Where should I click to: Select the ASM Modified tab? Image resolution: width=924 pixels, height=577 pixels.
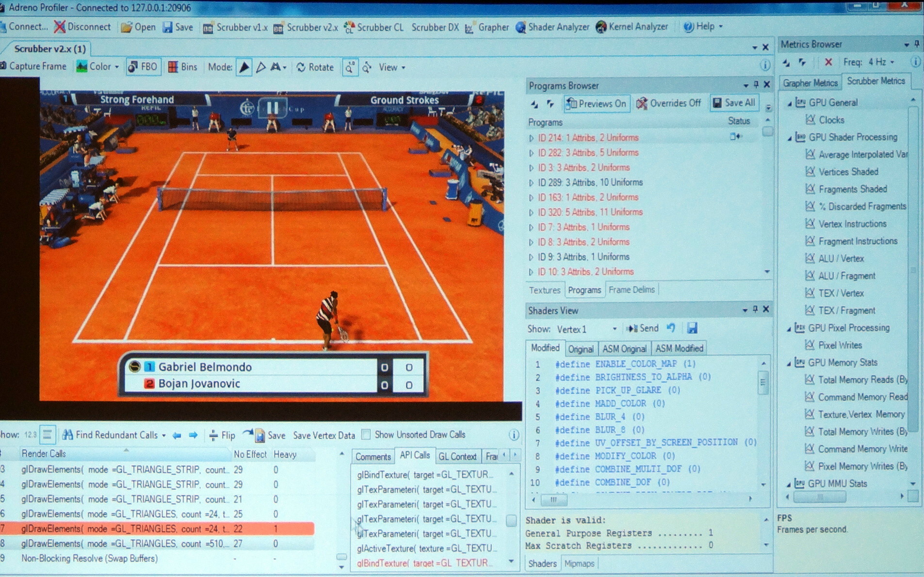pos(679,348)
